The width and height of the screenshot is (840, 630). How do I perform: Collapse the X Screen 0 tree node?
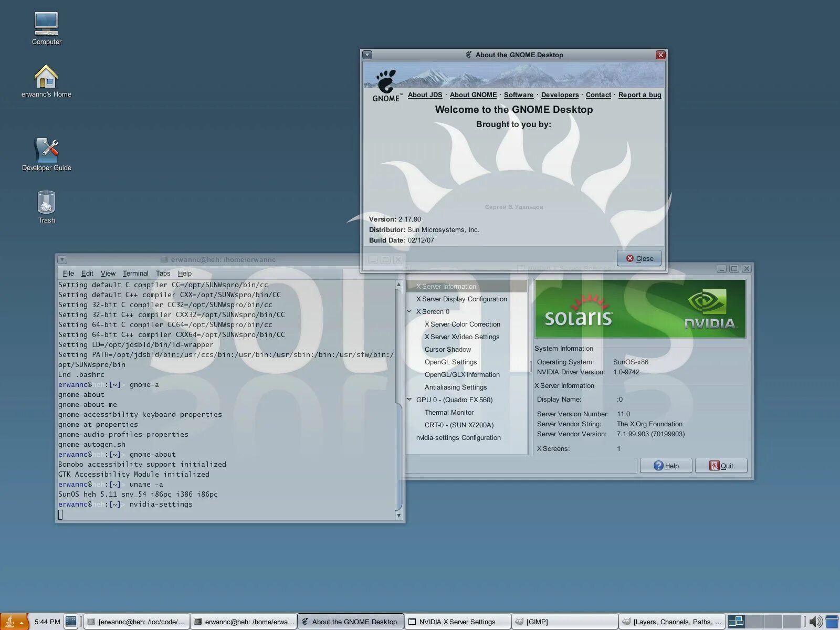pos(409,311)
